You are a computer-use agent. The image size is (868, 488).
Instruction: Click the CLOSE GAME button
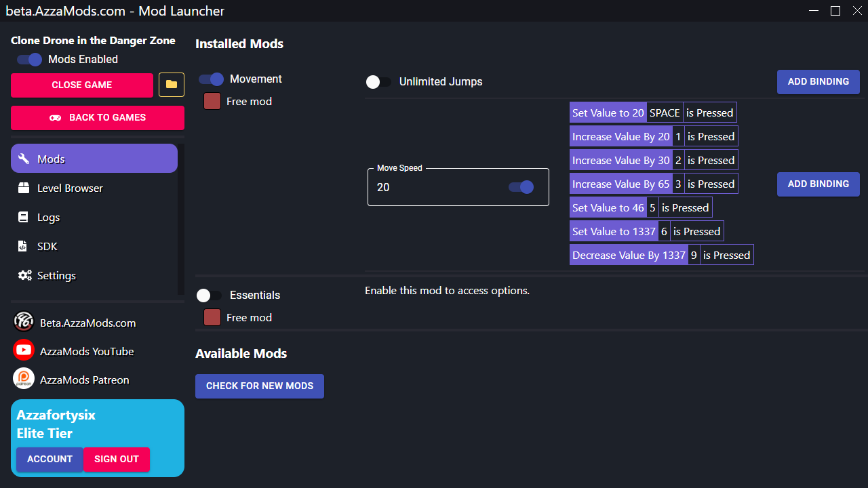point(82,85)
